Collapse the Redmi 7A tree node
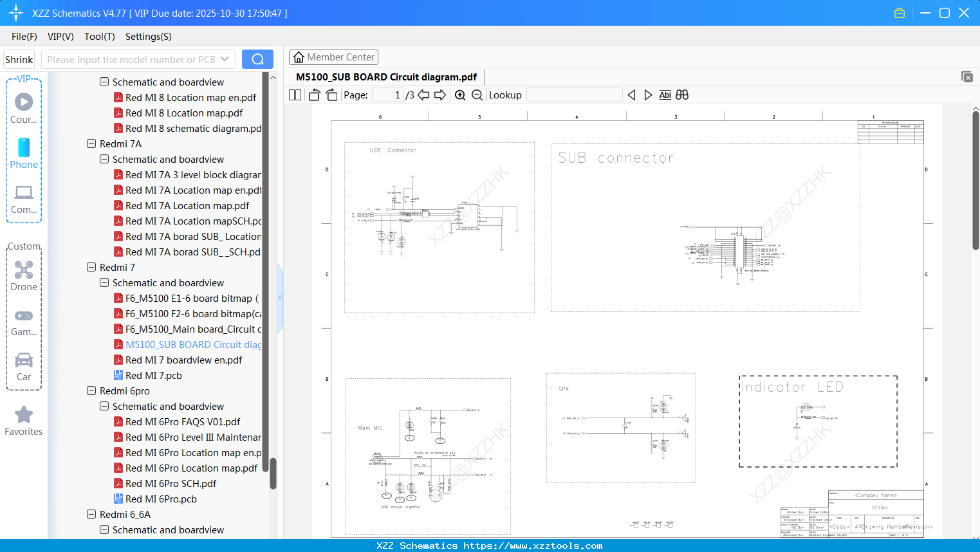The width and height of the screenshot is (980, 552). (91, 143)
